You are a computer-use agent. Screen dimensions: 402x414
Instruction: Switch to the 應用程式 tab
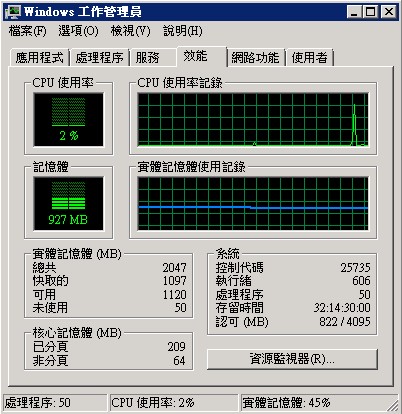[x=39, y=58]
